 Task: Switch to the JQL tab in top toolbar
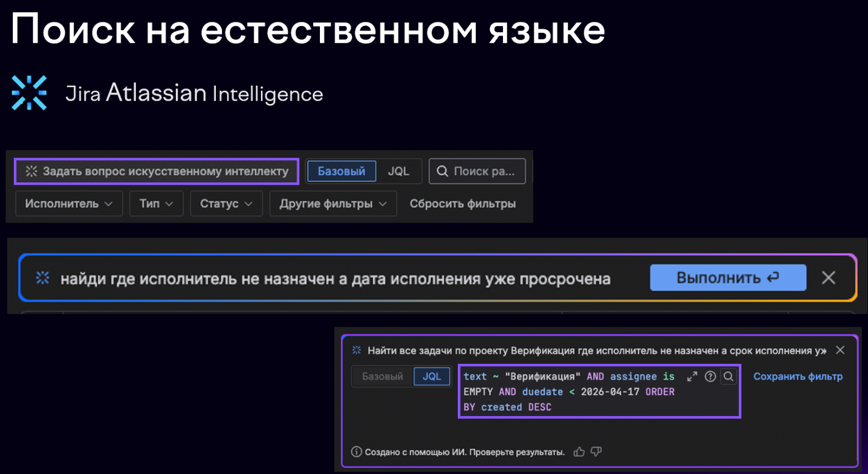(398, 171)
